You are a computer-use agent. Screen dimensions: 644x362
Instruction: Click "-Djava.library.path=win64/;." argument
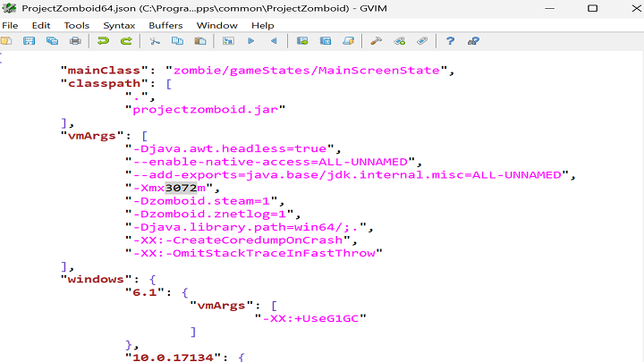(x=246, y=227)
